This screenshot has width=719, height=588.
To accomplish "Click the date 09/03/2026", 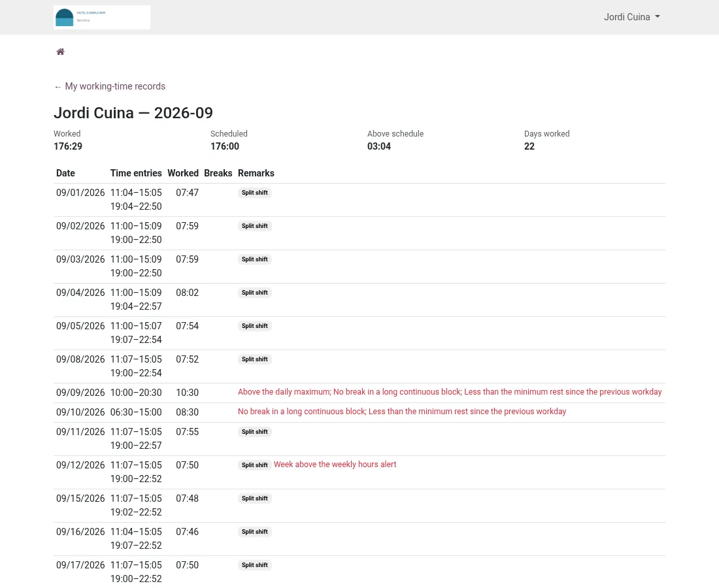I will click(x=80, y=259).
